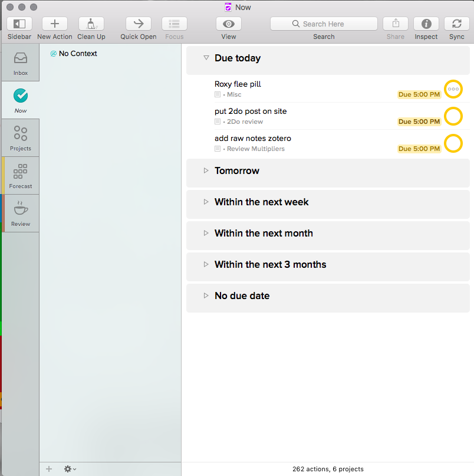This screenshot has height=476, width=474.
Task: Open the View eye options
Action: click(228, 24)
